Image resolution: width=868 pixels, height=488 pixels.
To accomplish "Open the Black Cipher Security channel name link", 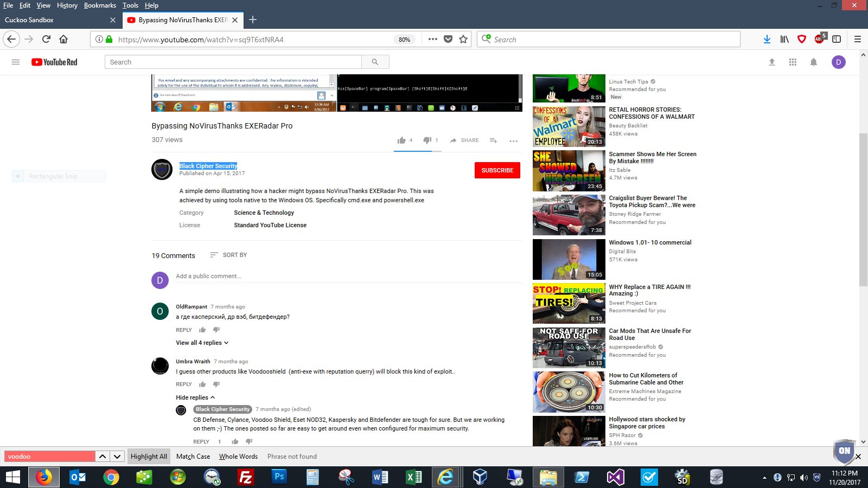I will coord(208,166).
